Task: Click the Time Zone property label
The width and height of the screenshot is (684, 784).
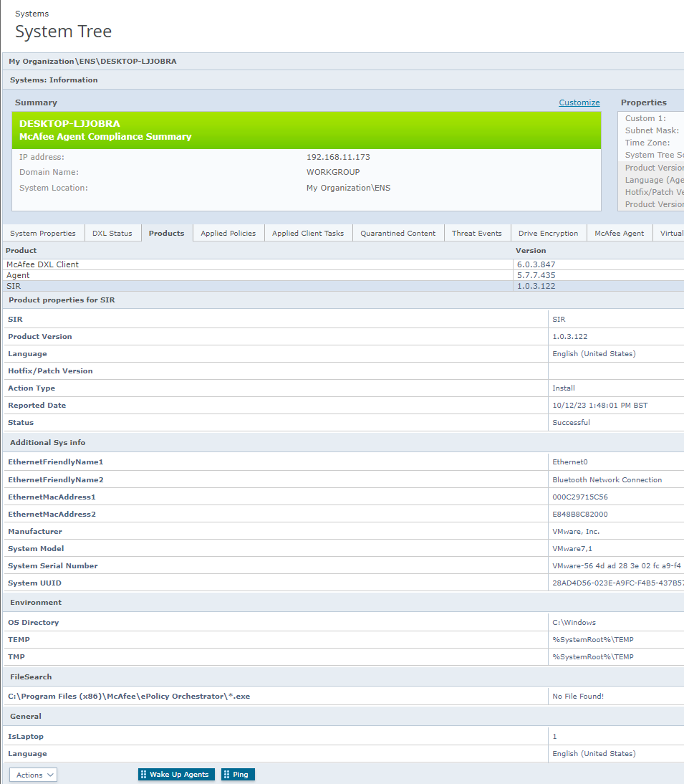Action: coord(647,143)
